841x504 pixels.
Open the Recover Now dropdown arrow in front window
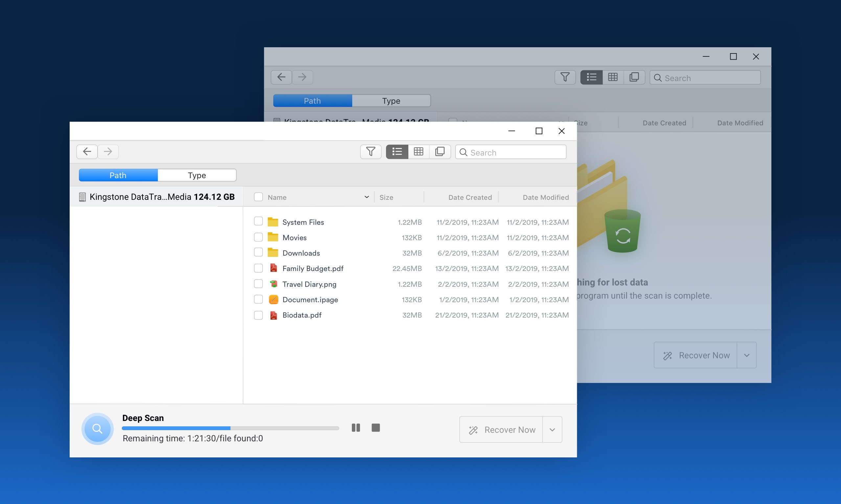(x=552, y=430)
